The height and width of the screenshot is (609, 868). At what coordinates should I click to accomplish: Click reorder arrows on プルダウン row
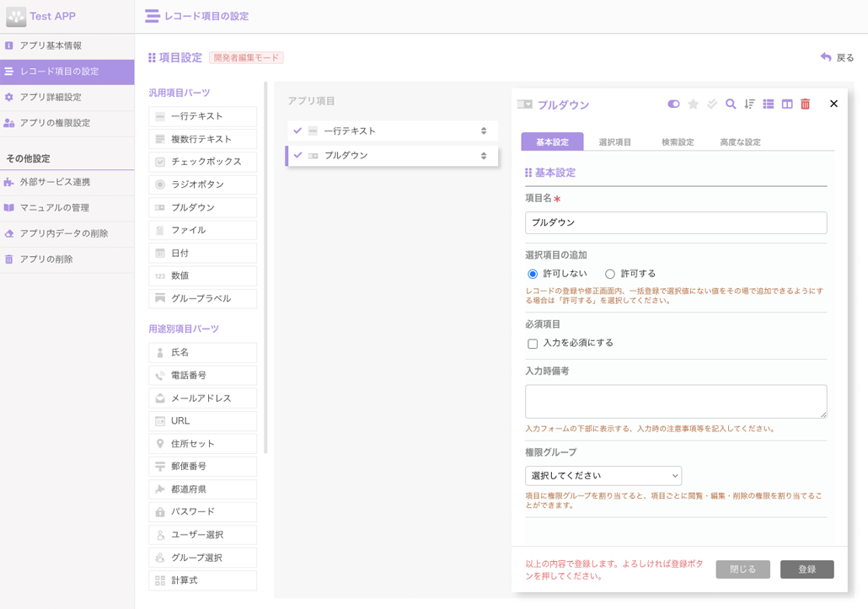tap(483, 156)
